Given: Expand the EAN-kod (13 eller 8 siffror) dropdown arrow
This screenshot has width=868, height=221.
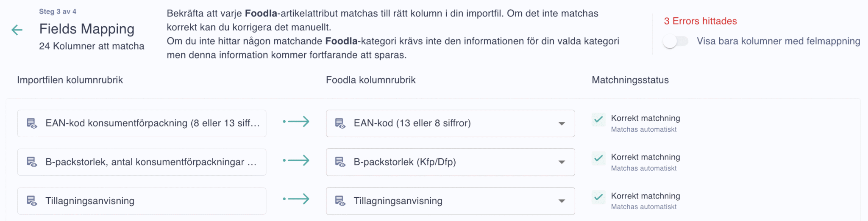Looking at the screenshot, I should pyautogui.click(x=562, y=124).
